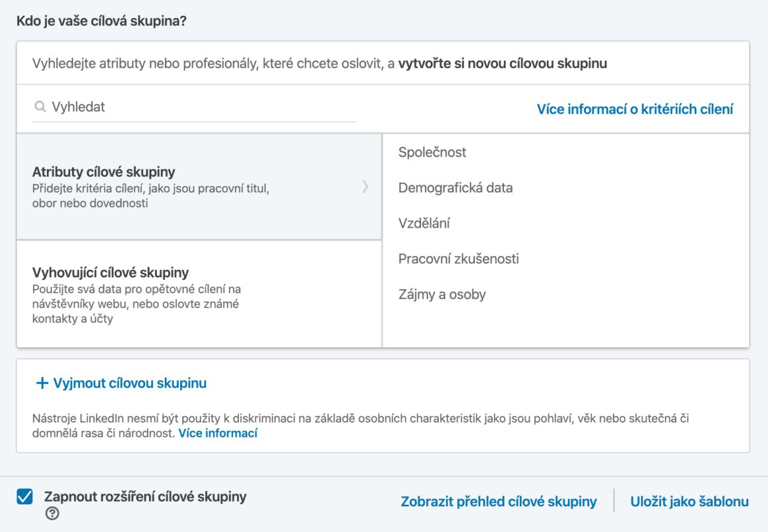Choose Zájmy a osoby category
768x532 pixels.
[442, 294]
